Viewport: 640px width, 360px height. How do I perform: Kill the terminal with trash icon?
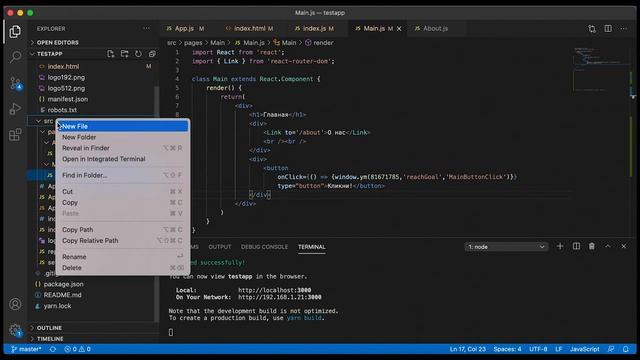[592, 247]
